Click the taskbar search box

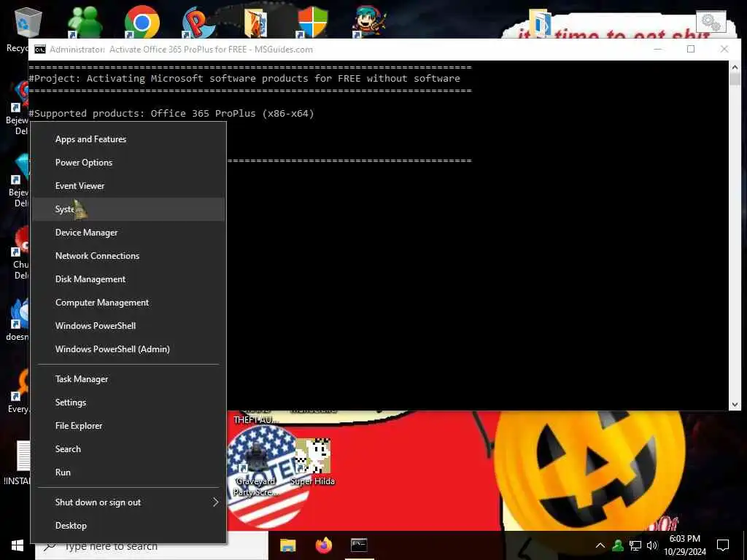(x=152, y=546)
